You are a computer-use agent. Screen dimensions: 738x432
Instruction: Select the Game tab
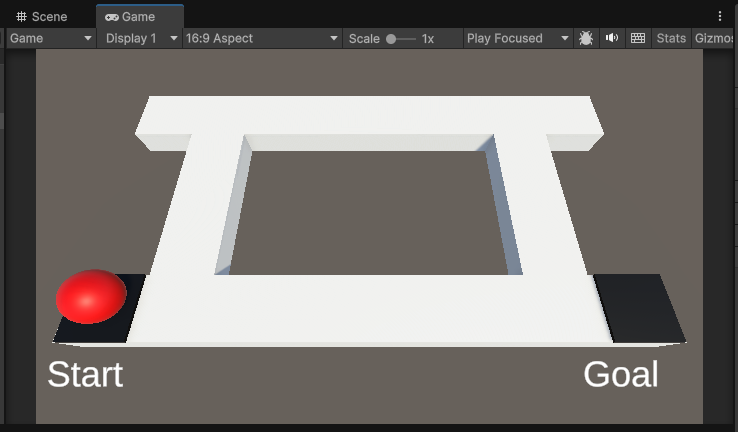(x=130, y=17)
